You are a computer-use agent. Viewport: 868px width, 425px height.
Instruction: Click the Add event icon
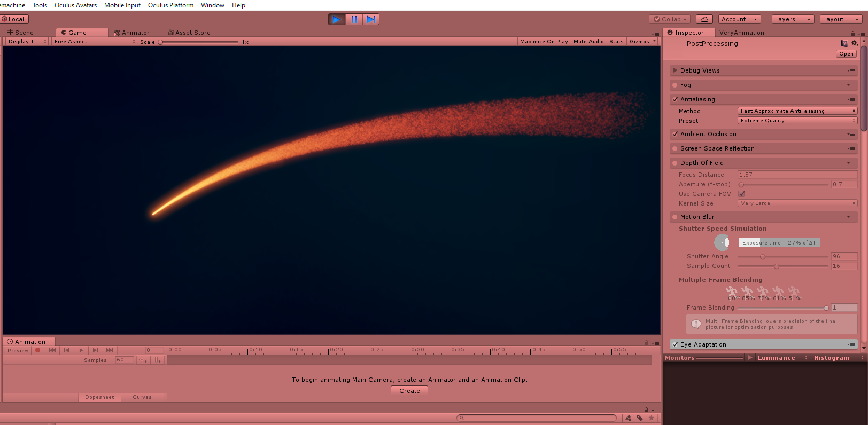158,360
